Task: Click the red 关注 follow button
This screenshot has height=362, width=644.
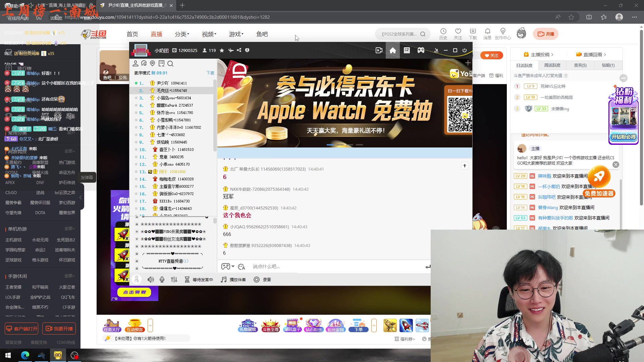Action: point(492,56)
